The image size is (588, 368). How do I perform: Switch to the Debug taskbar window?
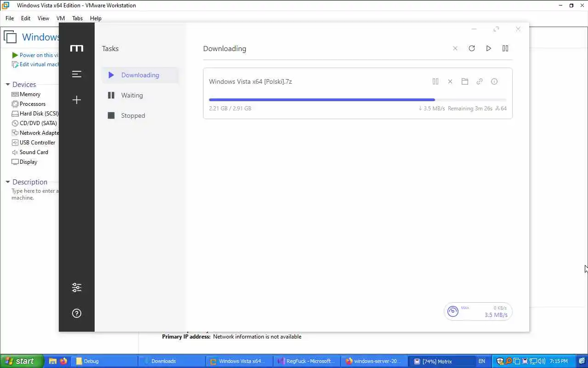[104, 361]
